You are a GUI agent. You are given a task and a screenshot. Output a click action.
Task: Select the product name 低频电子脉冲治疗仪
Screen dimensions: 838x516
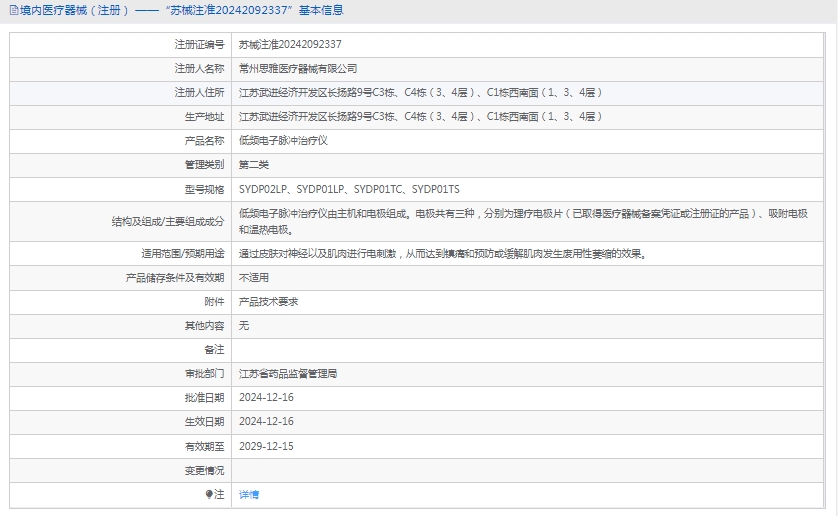tap(283, 141)
